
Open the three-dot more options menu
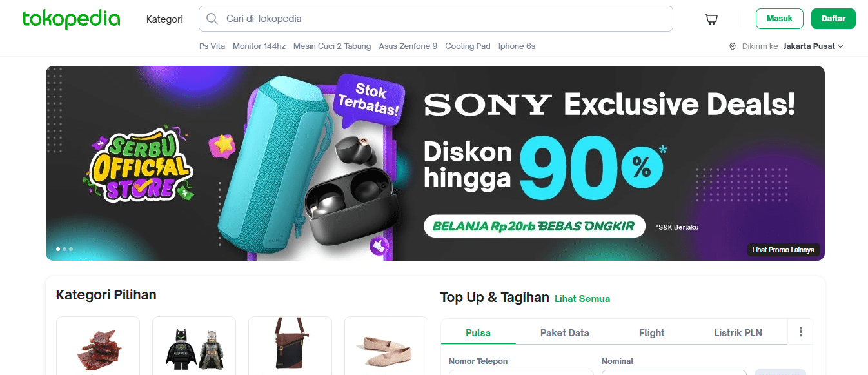tap(801, 332)
